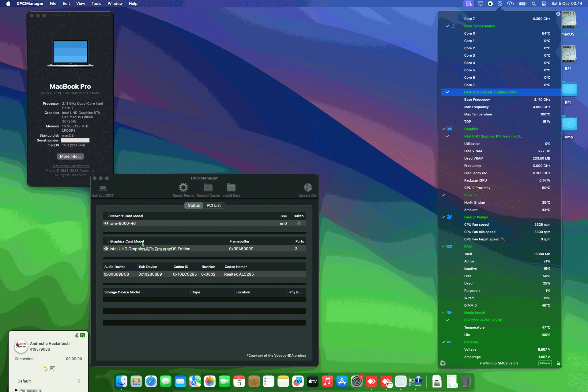This screenshot has width=588, height=392.
Task: Open HWMonitorSMC2 settings gear icon
Action: pos(443,363)
